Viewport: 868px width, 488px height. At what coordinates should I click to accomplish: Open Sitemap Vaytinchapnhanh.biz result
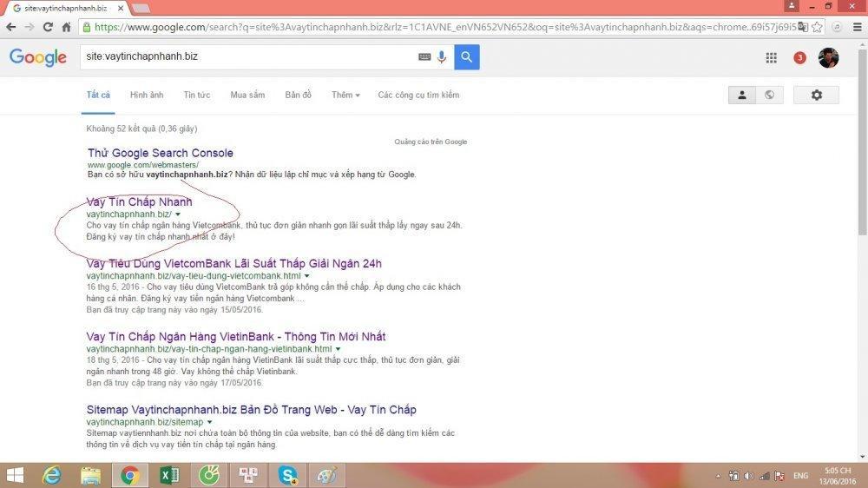pos(252,410)
